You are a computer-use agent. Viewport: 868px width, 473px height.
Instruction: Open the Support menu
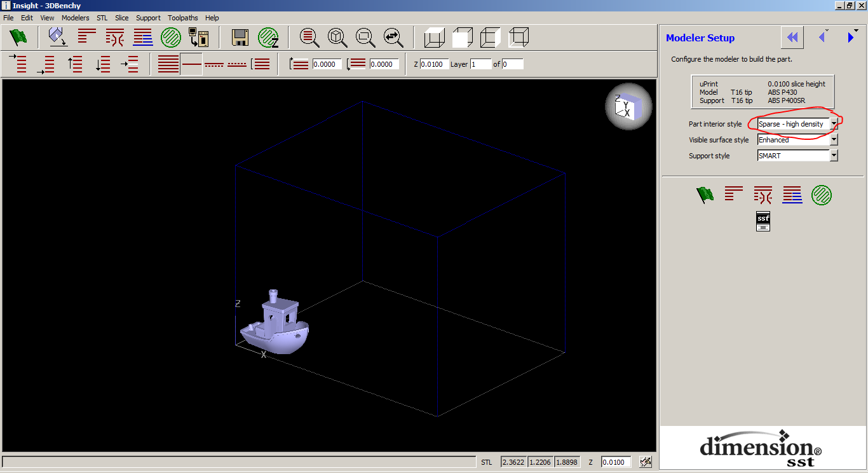148,18
